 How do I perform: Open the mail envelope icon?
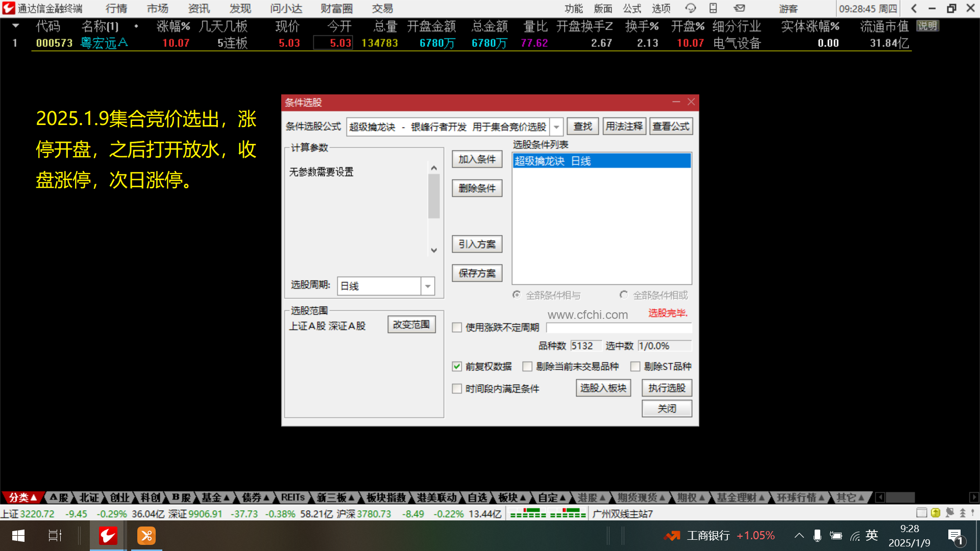click(739, 8)
